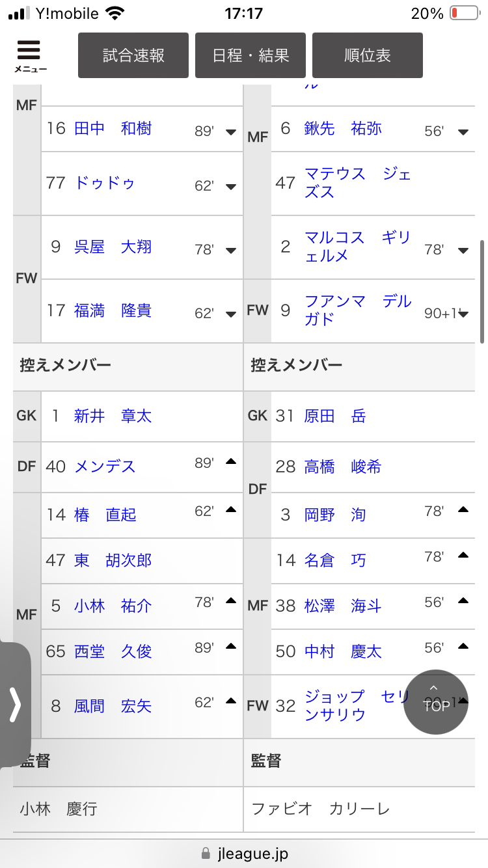The image size is (488, 868).
Task: Open player link 福満 隆貴
Action: [x=113, y=311]
